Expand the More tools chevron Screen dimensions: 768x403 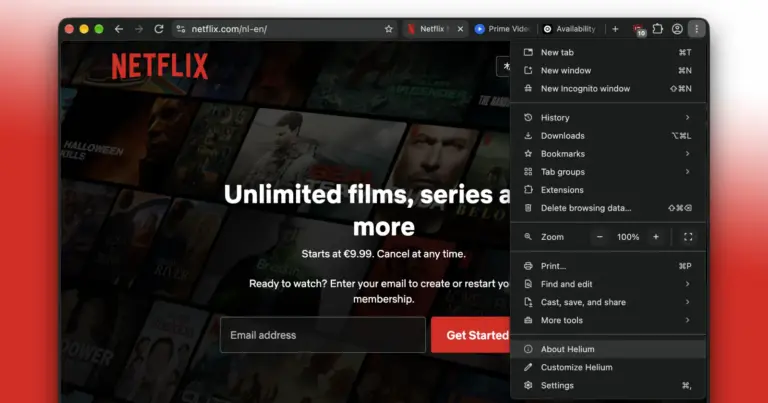point(688,320)
